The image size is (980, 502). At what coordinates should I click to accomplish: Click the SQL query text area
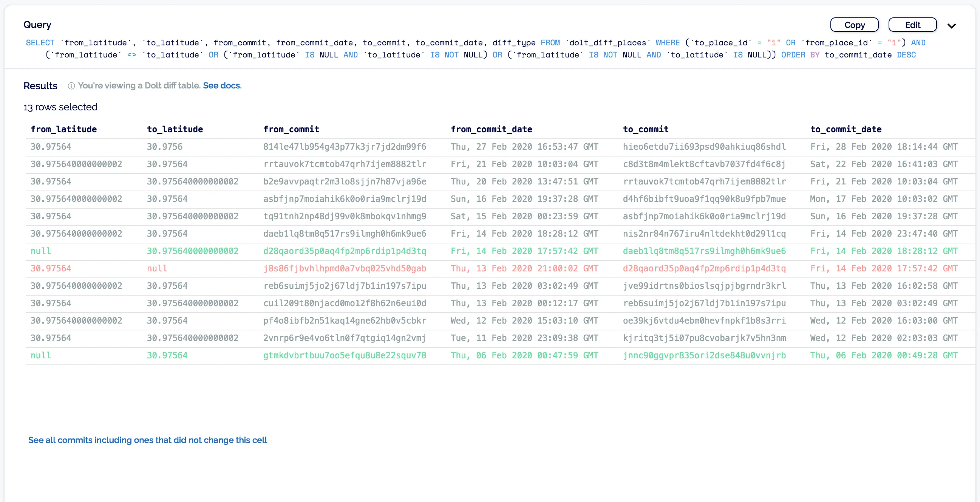[476, 49]
